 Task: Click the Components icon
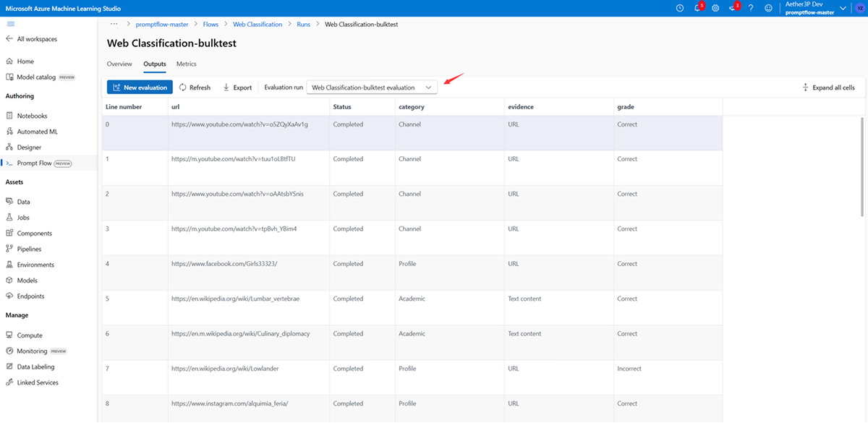coord(10,234)
